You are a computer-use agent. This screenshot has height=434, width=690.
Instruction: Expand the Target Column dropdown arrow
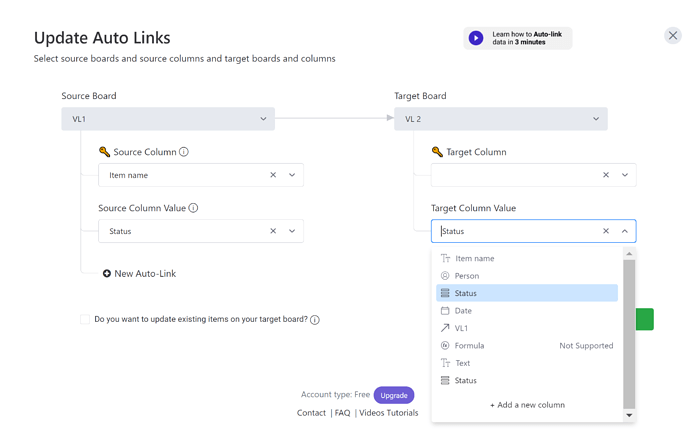coord(625,175)
